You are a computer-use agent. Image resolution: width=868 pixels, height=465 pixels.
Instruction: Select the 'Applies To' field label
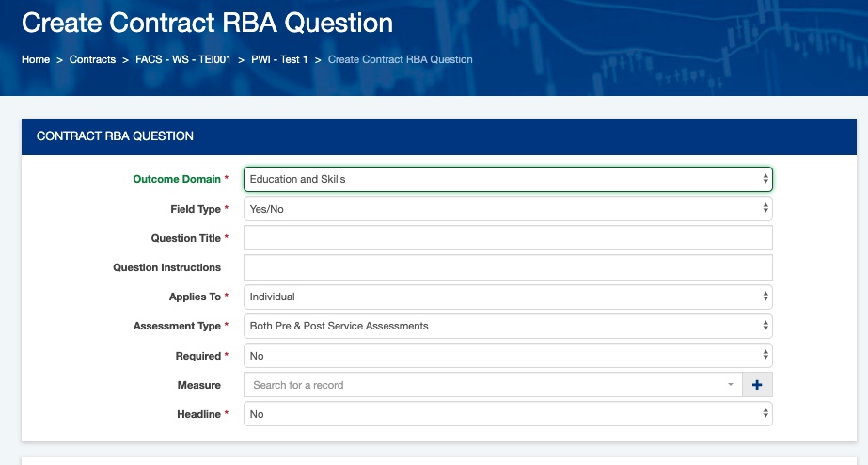195,297
